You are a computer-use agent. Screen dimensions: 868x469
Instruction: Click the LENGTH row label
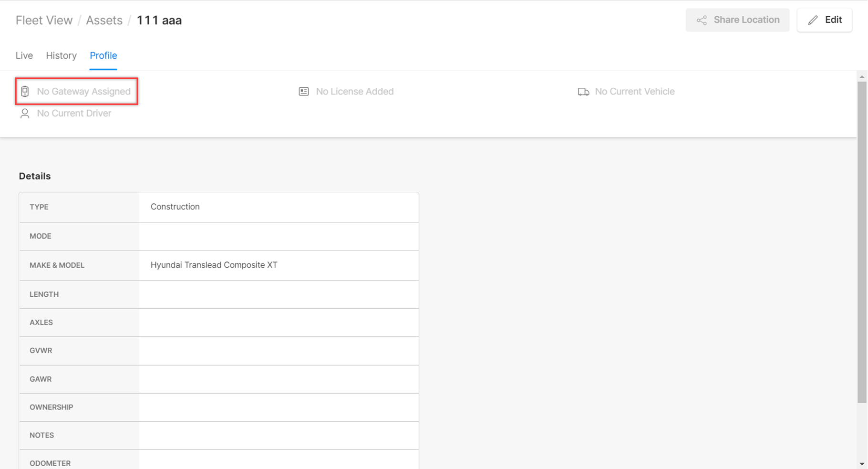(x=44, y=294)
